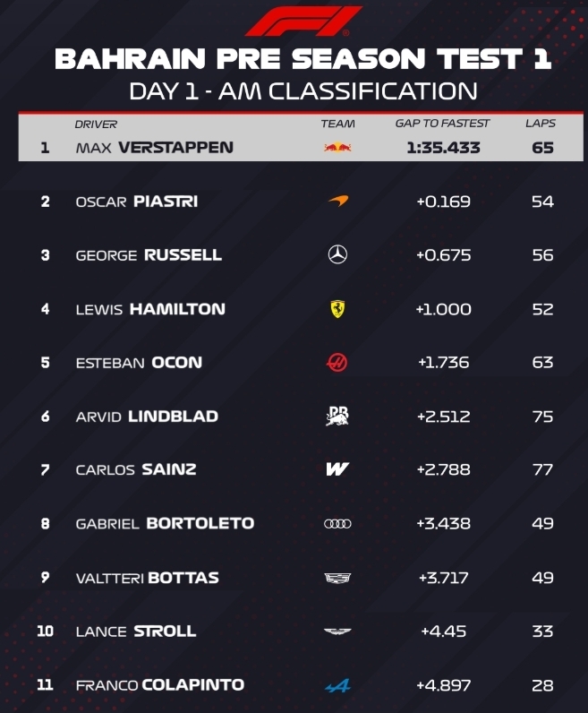The width and height of the screenshot is (588, 713).
Task: Click the Aston Martin wings logo
Action: pos(337,631)
